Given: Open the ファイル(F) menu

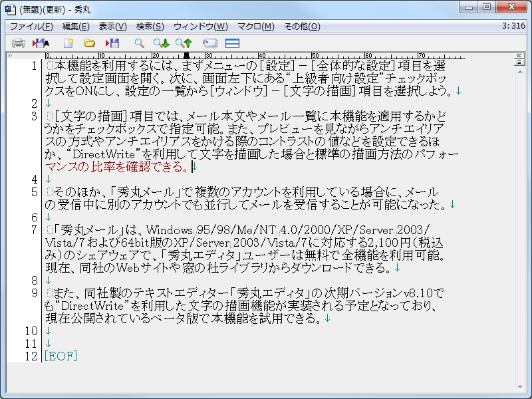Looking at the screenshot, I should click(31, 27).
